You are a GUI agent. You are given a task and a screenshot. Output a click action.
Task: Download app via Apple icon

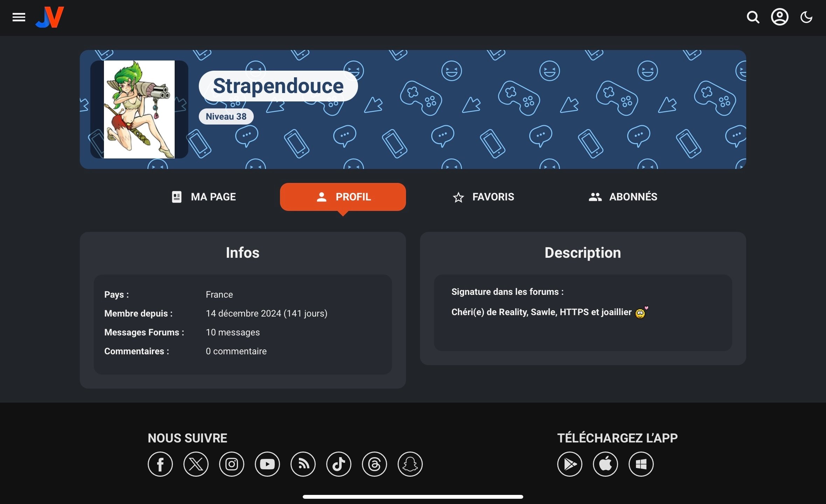point(605,464)
